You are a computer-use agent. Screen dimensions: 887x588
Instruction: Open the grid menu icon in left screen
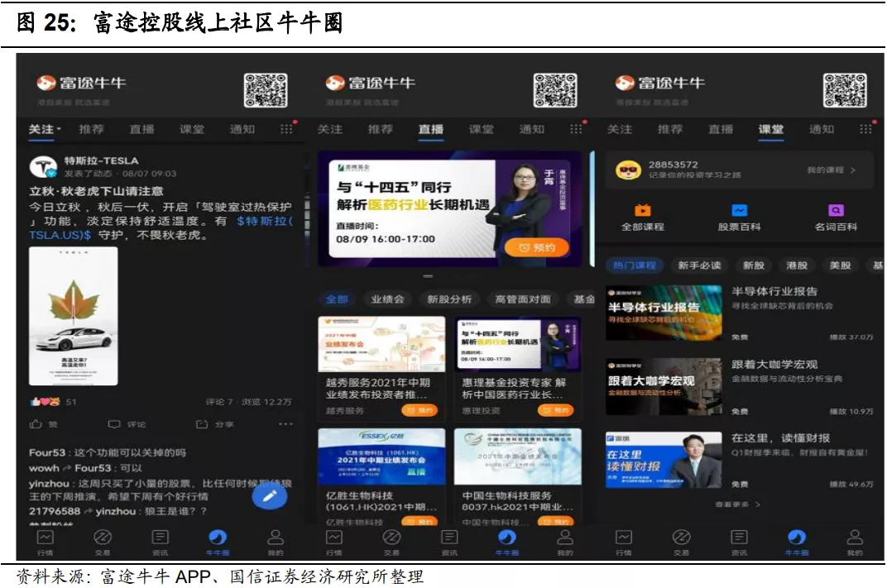pyautogui.click(x=287, y=129)
